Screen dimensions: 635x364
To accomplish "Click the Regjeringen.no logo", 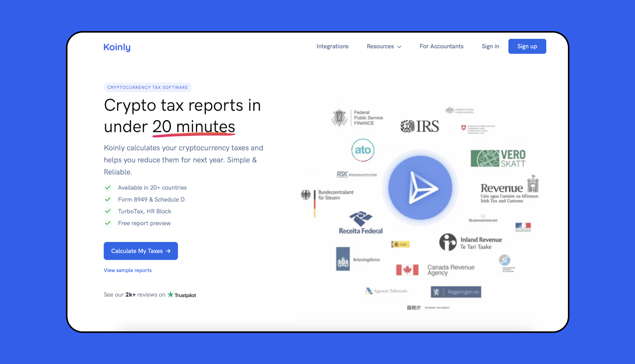I will tap(456, 292).
